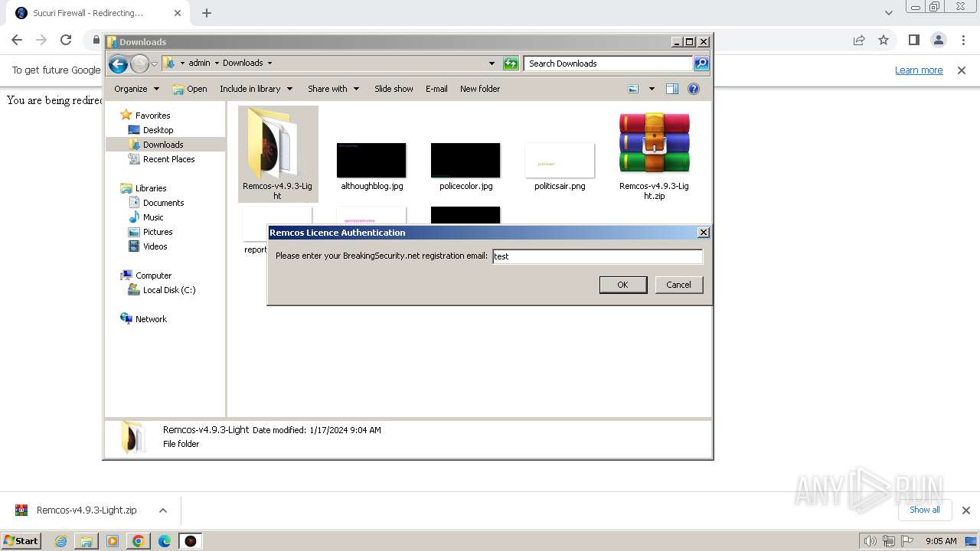Click the admin breadcrumb in the address bar
This screenshot has height=551, width=980.
[199, 64]
